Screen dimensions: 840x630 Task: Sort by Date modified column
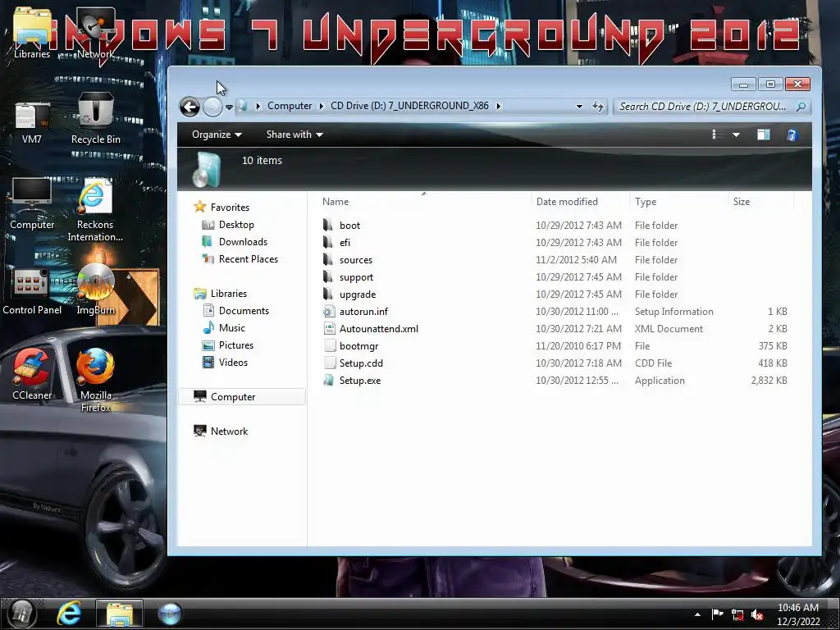pyautogui.click(x=567, y=202)
